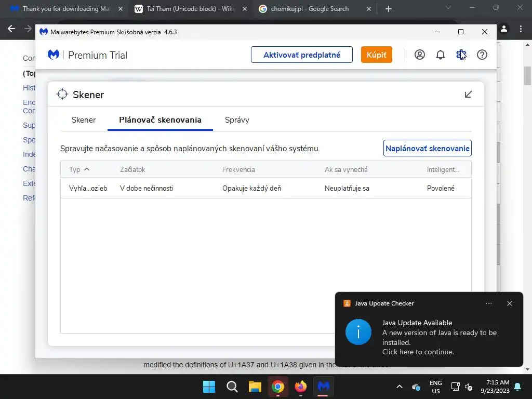
Task: Go back in Chrome browser
Action: click(11, 29)
